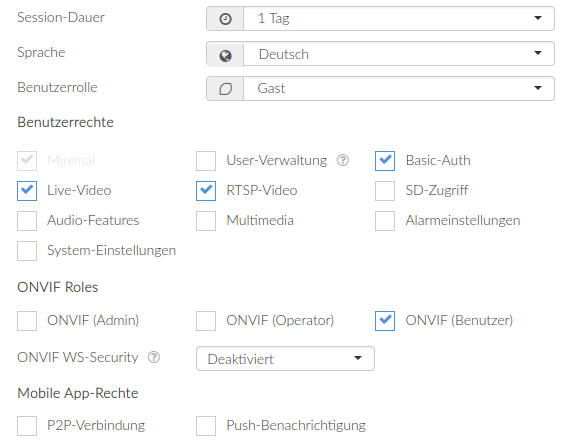This screenshot has width=564, height=448.
Task: Open help icon next to User-Verwaltung
Action: click(343, 160)
